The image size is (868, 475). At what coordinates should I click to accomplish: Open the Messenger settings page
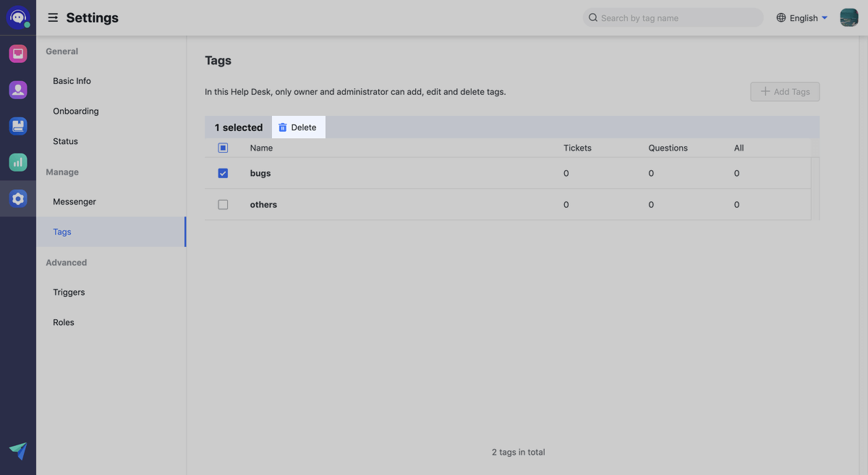click(x=75, y=202)
